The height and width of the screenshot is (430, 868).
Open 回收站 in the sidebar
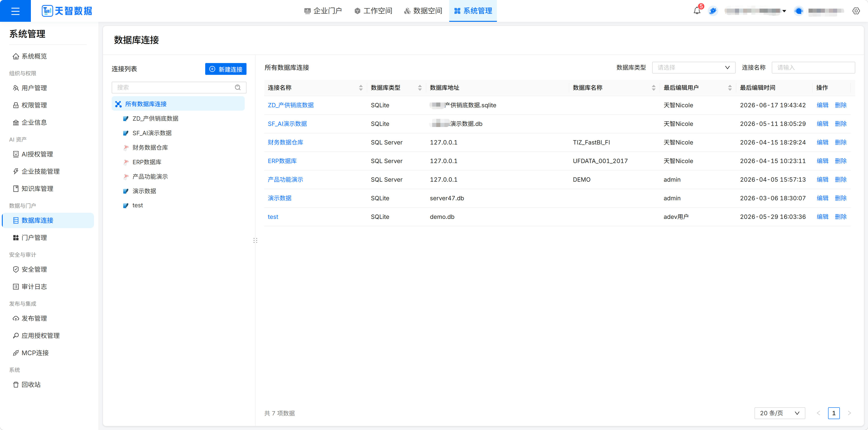(31, 385)
